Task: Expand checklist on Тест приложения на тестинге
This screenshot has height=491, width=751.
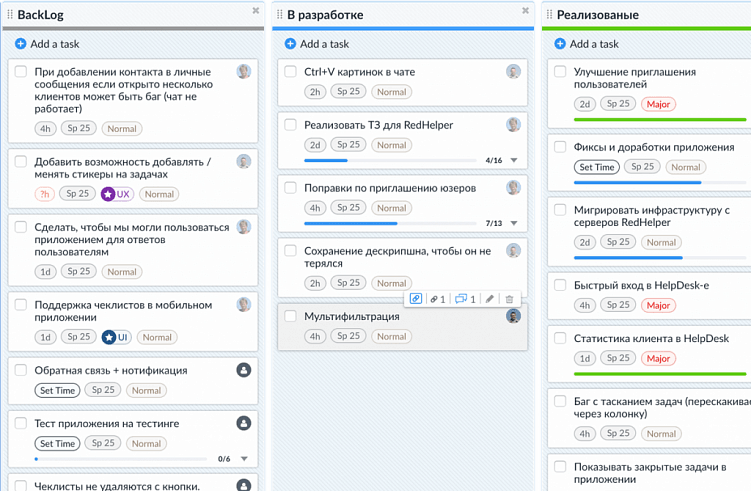Action: (x=244, y=459)
